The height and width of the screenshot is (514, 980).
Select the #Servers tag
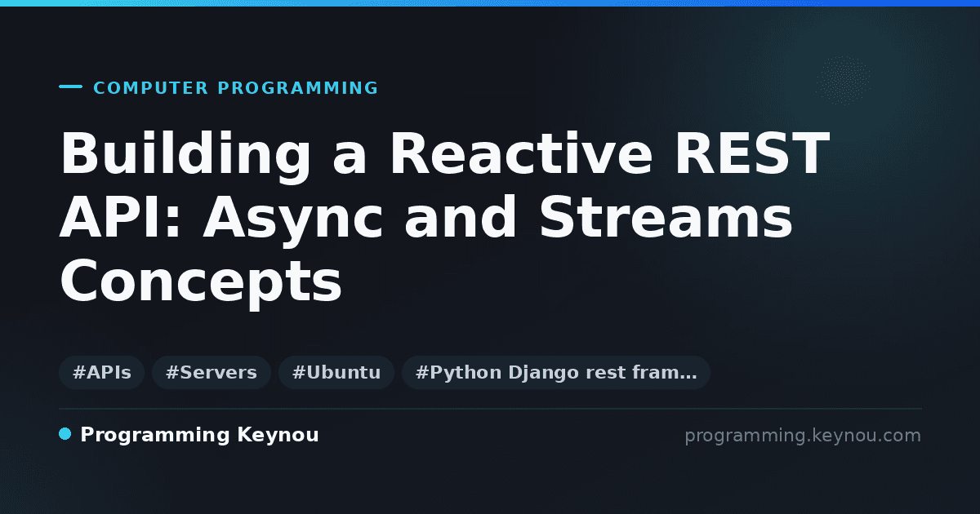(212, 373)
